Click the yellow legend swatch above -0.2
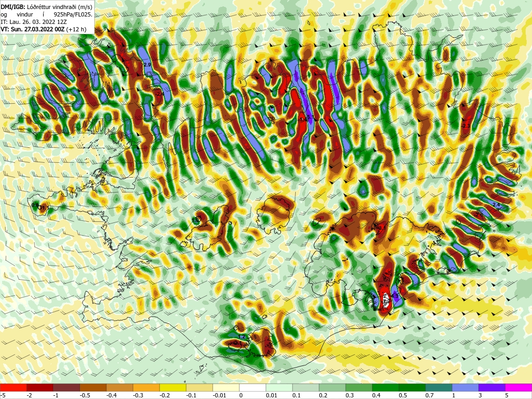The height and width of the screenshot is (399, 532). (x=173, y=387)
